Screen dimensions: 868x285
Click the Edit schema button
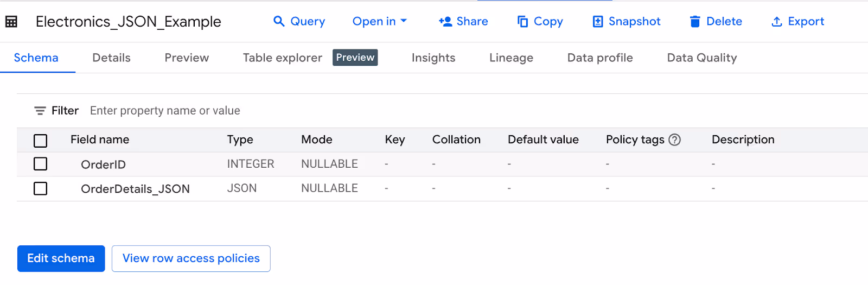[61, 258]
